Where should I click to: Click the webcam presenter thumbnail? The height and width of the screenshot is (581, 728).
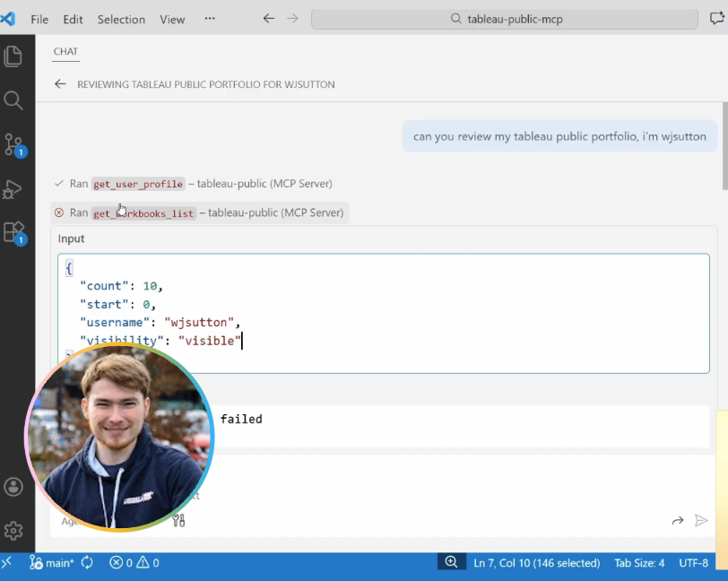pyautogui.click(x=119, y=437)
